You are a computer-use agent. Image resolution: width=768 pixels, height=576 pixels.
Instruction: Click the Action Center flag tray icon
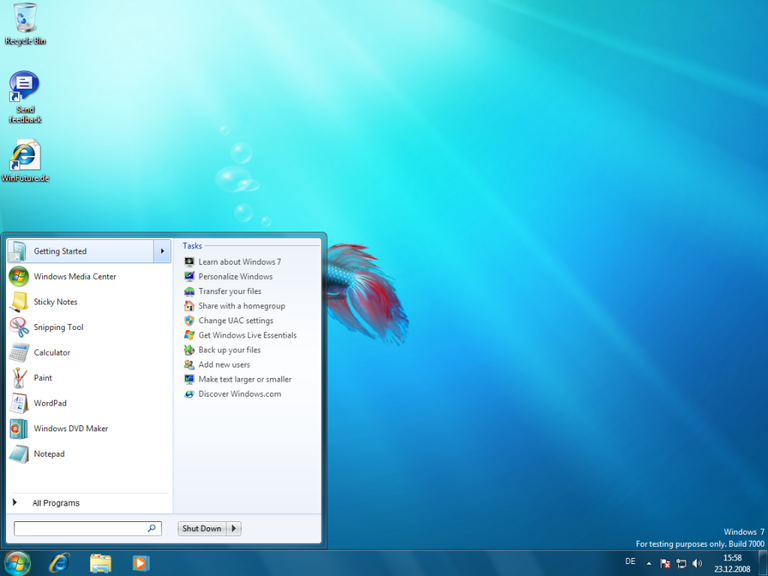click(665, 563)
